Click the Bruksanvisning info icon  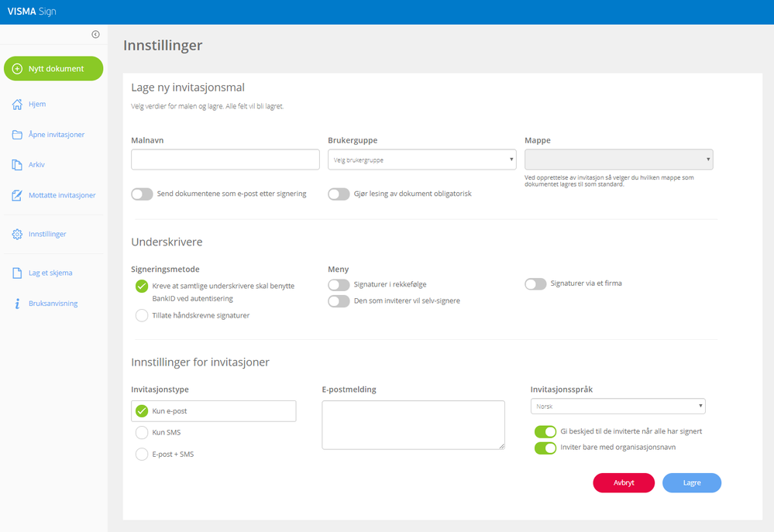point(17,304)
